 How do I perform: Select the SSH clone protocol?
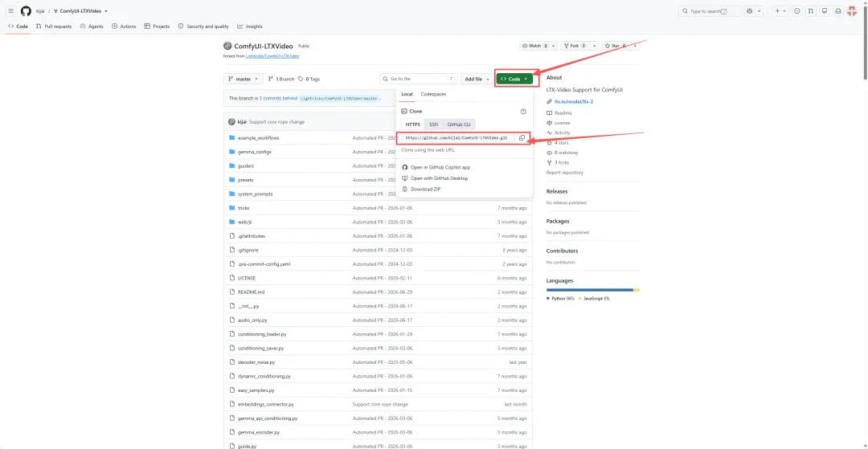click(433, 124)
